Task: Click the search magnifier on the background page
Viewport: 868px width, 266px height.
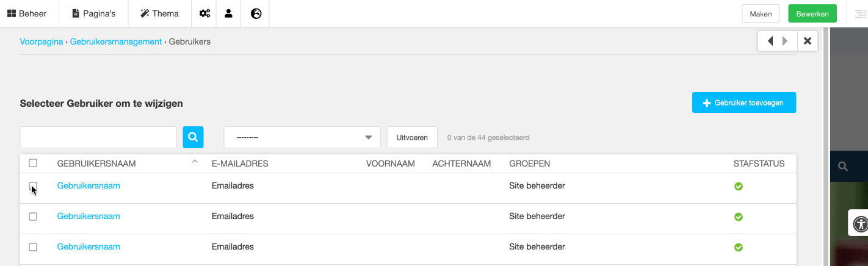Action: [843, 166]
